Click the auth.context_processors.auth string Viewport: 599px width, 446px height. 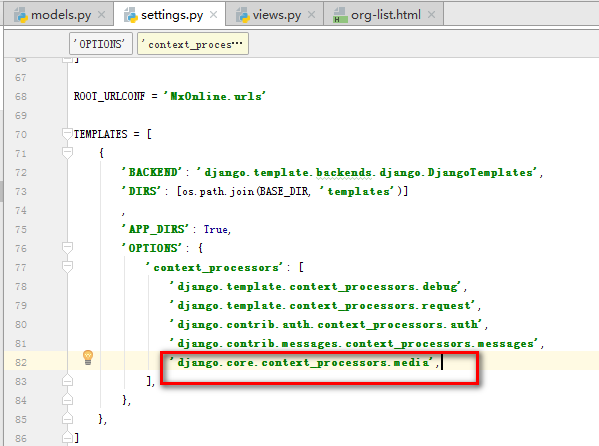click(326, 324)
